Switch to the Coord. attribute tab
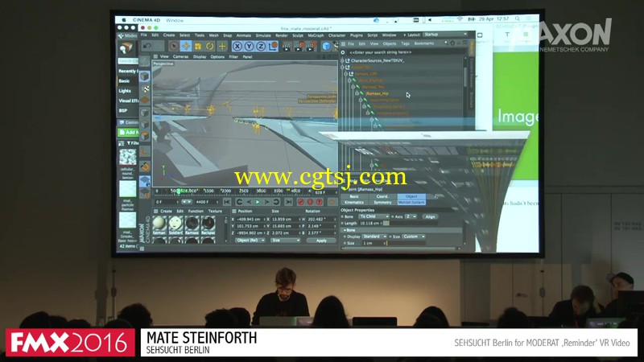The height and width of the screenshot is (362, 644). click(x=382, y=196)
